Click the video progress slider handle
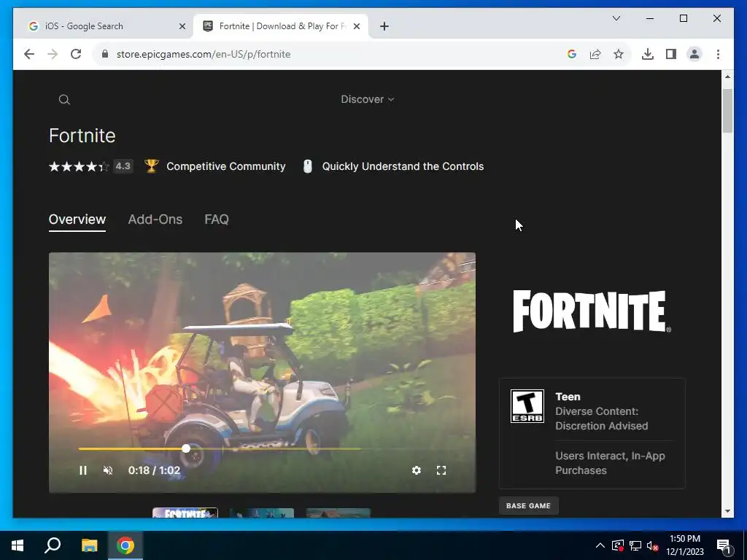The image size is (747, 560). tap(186, 448)
